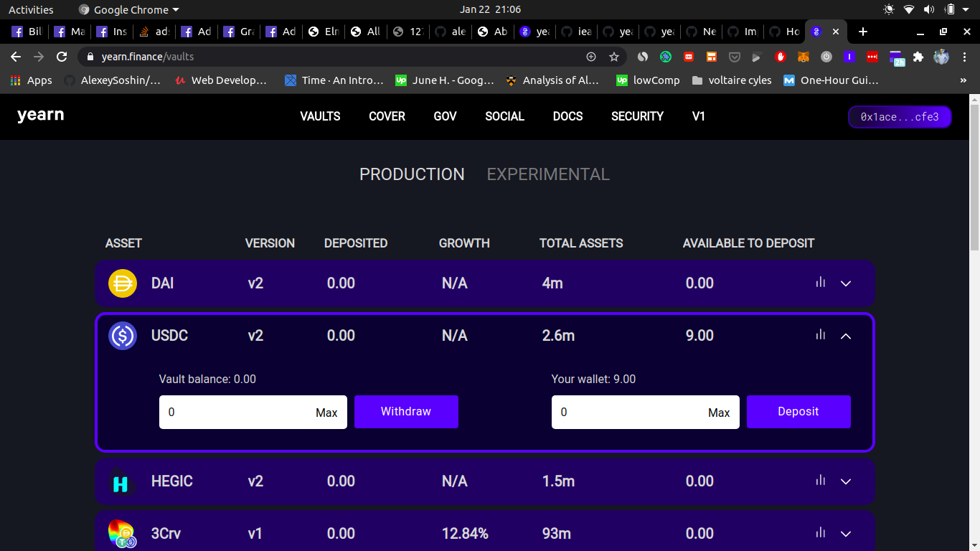Viewport: 980px width, 551px height.
Task: Open the SECURITY nav item
Action: point(637,116)
